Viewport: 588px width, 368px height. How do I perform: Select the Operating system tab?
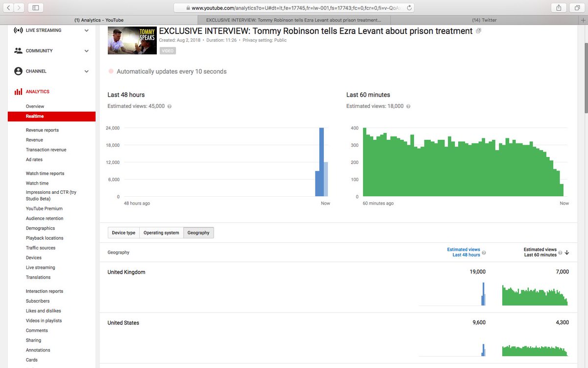[x=161, y=233]
